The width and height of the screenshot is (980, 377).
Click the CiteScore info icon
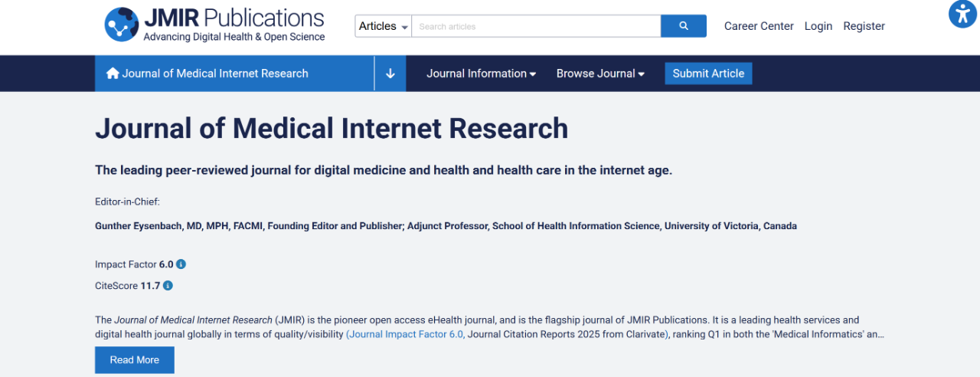pyautogui.click(x=168, y=286)
